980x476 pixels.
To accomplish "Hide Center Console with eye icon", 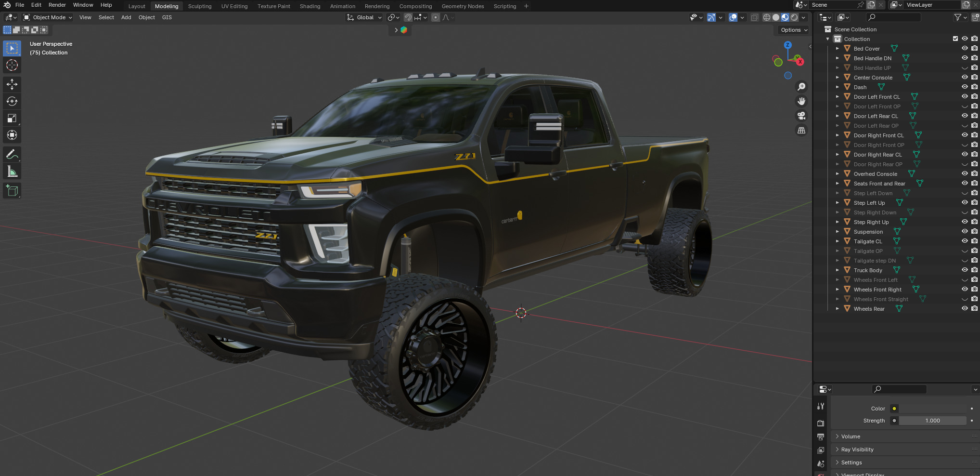I will pyautogui.click(x=965, y=77).
